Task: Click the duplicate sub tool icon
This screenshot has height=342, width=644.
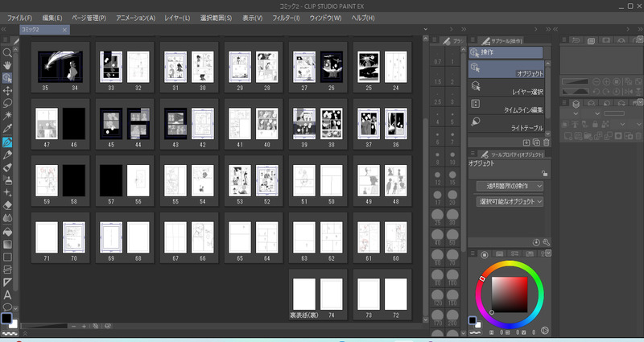Action: pos(536,142)
